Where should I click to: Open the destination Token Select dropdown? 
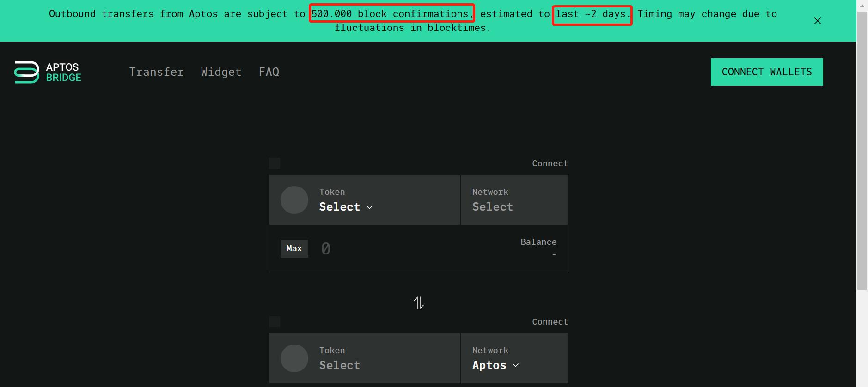point(340,365)
